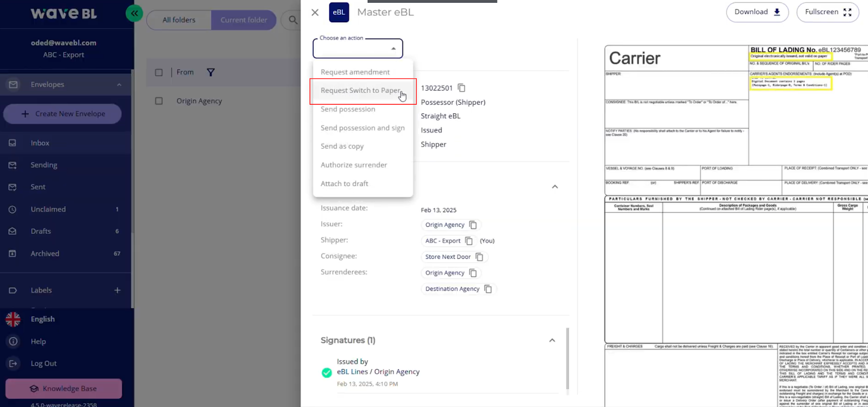
Task: Open the Inbox folder
Action: pyautogui.click(x=65, y=143)
